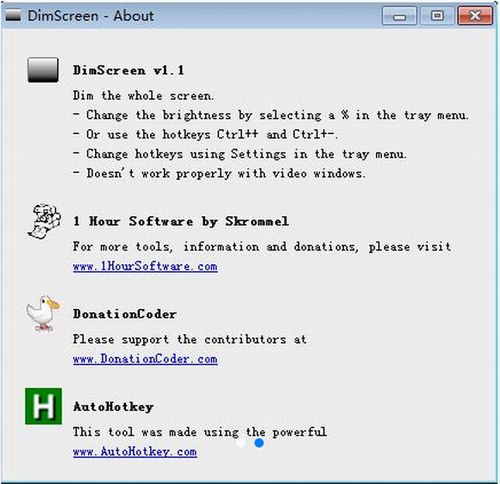Click the bold "DonationCoder" heading
This screenshot has width=500, height=484.
pyautogui.click(x=125, y=314)
